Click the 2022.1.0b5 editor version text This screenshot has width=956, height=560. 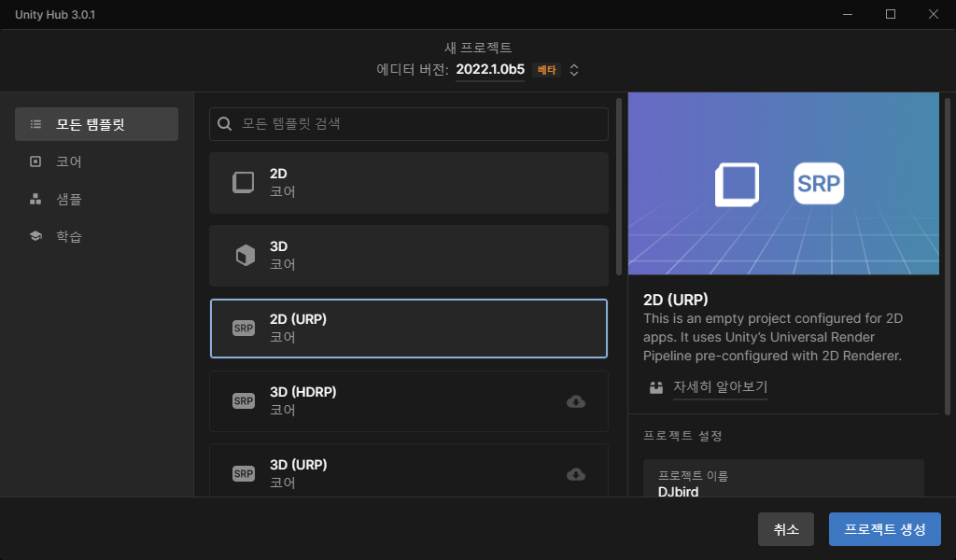[490, 69]
